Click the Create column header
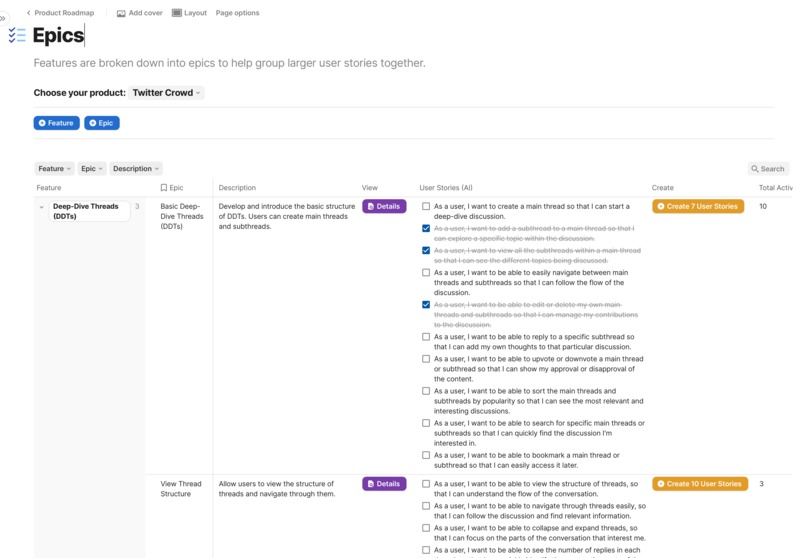The image size is (806, 558). point(663,188)
